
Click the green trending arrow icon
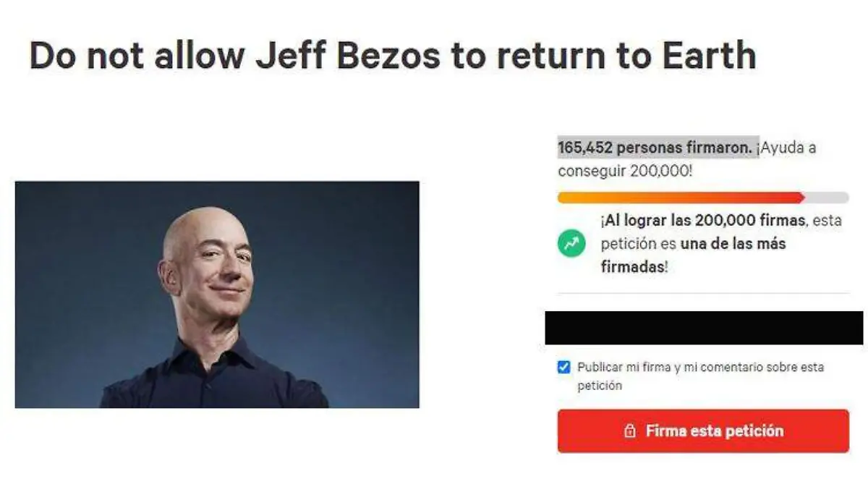point(571,244)
